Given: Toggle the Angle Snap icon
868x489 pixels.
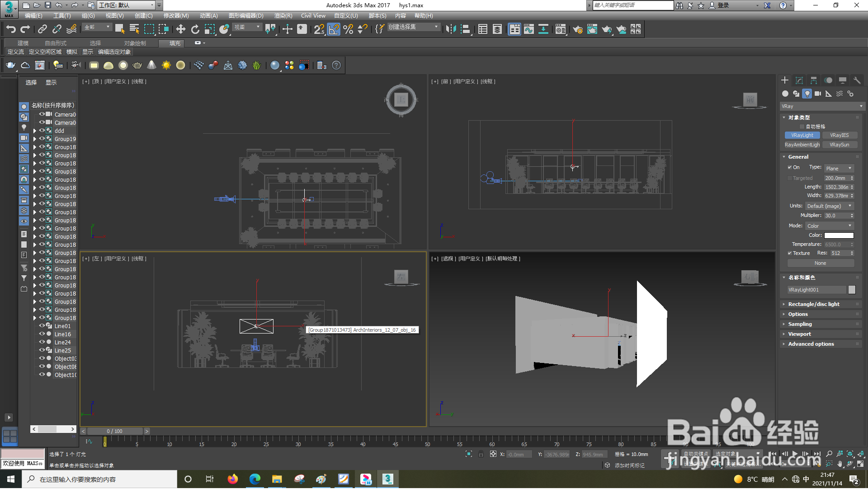Looking at the screenshot, I should coord(334,29).
